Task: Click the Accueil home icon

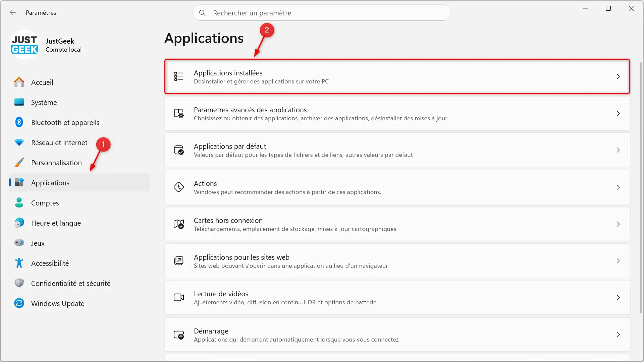Action: (x=19, y=82)
